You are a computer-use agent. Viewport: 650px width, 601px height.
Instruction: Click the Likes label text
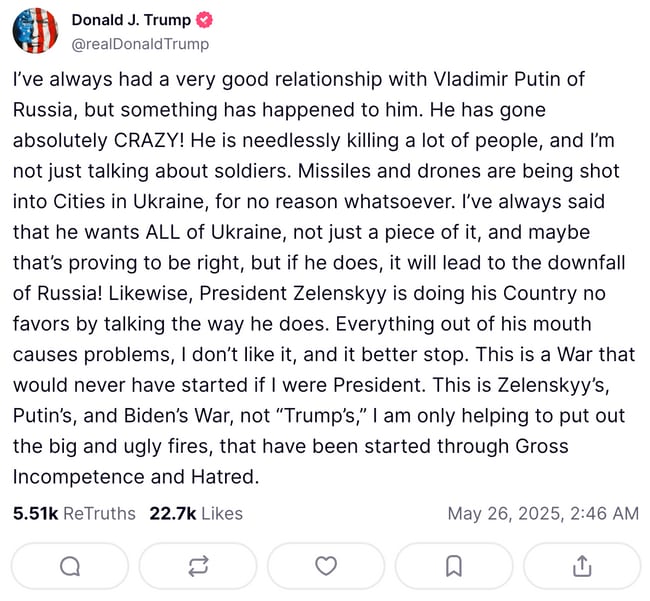click(222, 514)
